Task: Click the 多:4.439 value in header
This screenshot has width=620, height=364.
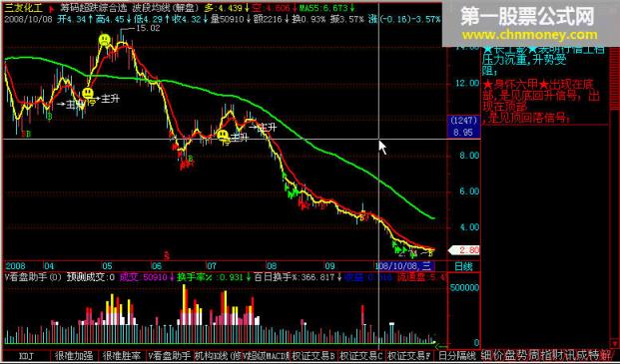Action: [x=224, y=8]
